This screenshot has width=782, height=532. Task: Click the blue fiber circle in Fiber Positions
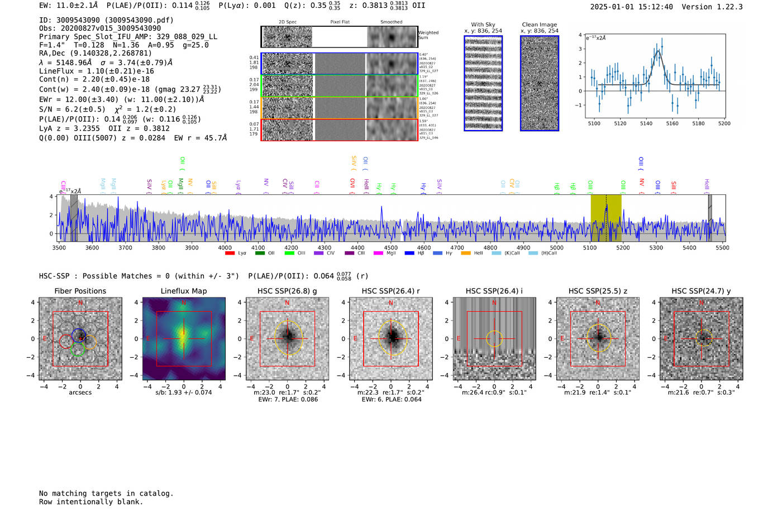point(78,336)
